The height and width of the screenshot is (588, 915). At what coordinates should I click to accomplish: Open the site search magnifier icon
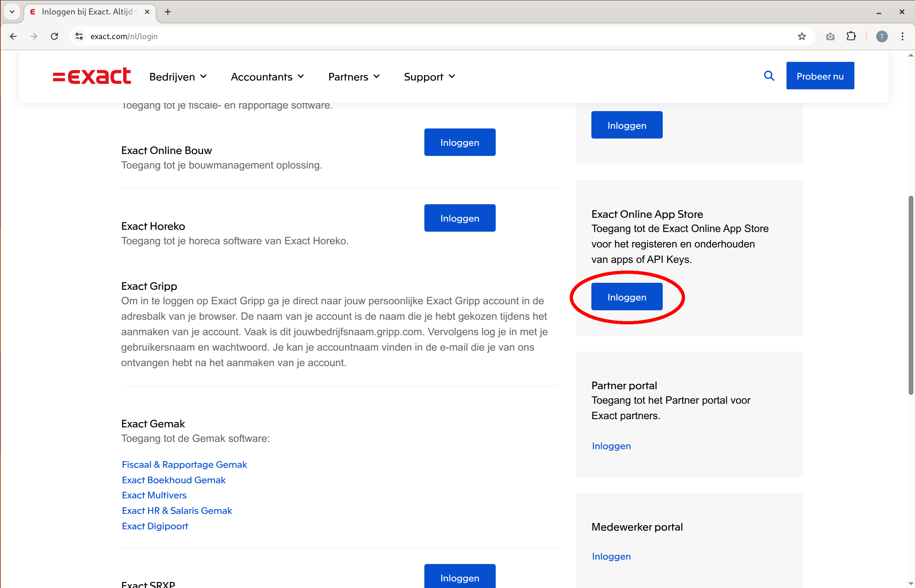(769, 76)
